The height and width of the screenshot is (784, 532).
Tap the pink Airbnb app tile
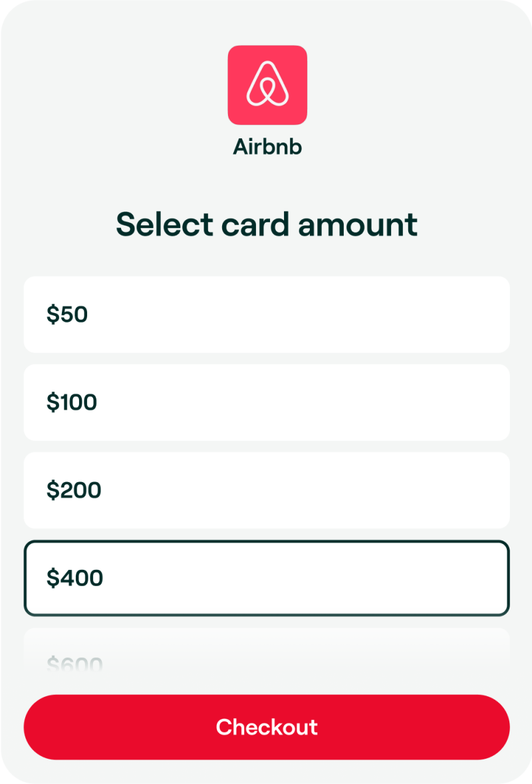pos(267,85)
